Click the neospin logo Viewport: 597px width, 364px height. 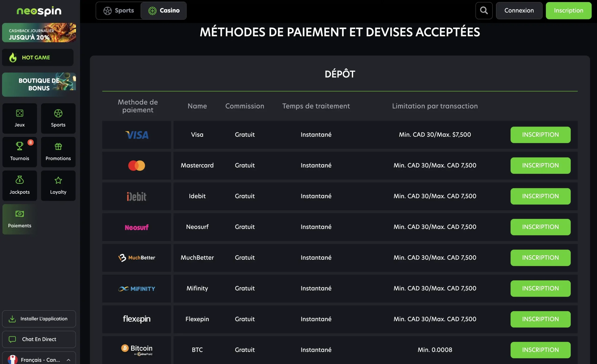pos(39,11)
